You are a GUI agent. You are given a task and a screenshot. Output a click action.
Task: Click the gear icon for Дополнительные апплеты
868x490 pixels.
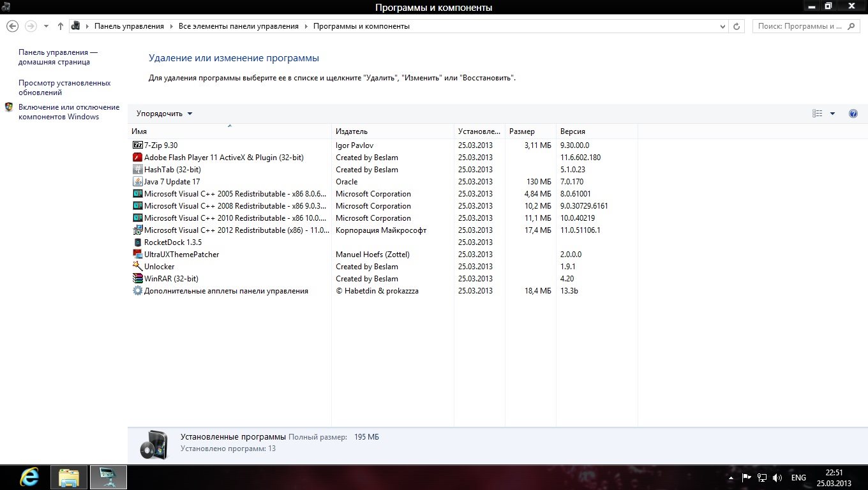(x=137, y=291)
